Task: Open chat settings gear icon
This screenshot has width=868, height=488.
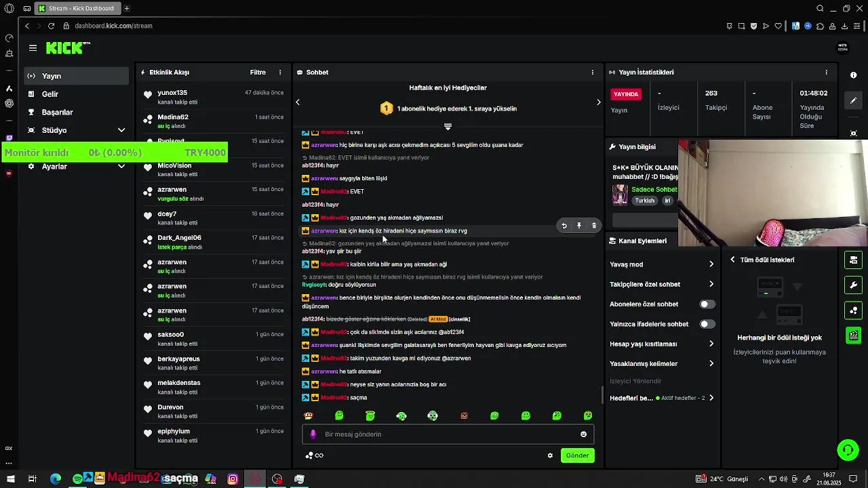Action: coord(550,455)
